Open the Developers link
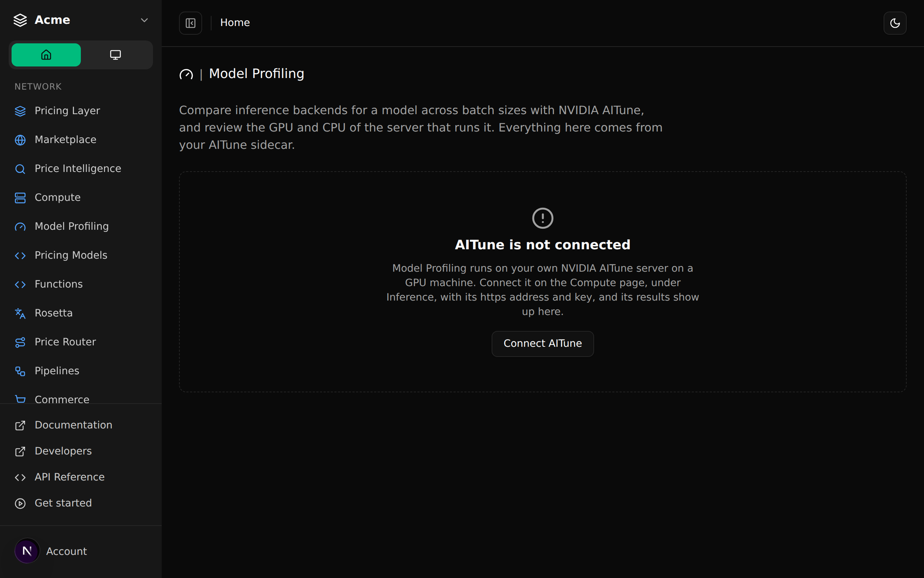Screen dimensions: 924x578 [x=81, y=451]
